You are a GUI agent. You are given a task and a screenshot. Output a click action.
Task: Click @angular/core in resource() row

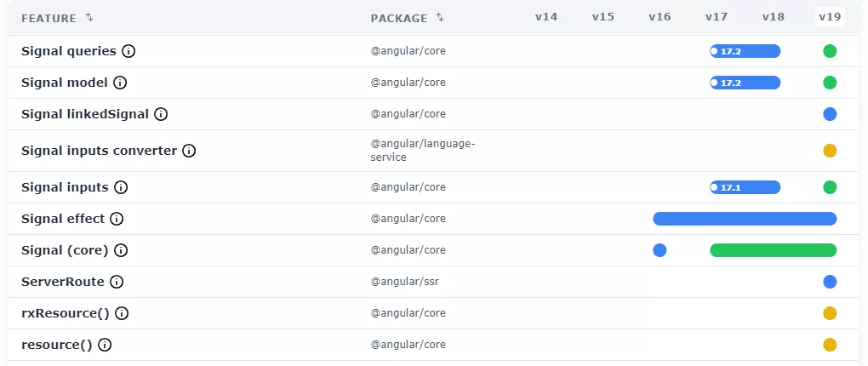(x=408, y=345)
